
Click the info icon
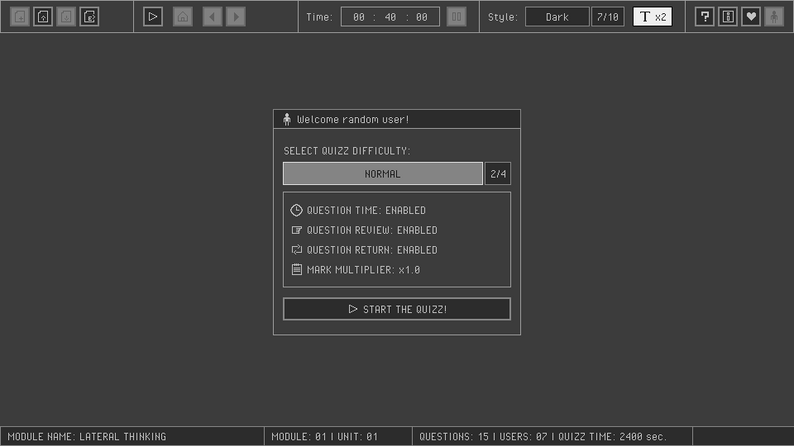(728, 17)
